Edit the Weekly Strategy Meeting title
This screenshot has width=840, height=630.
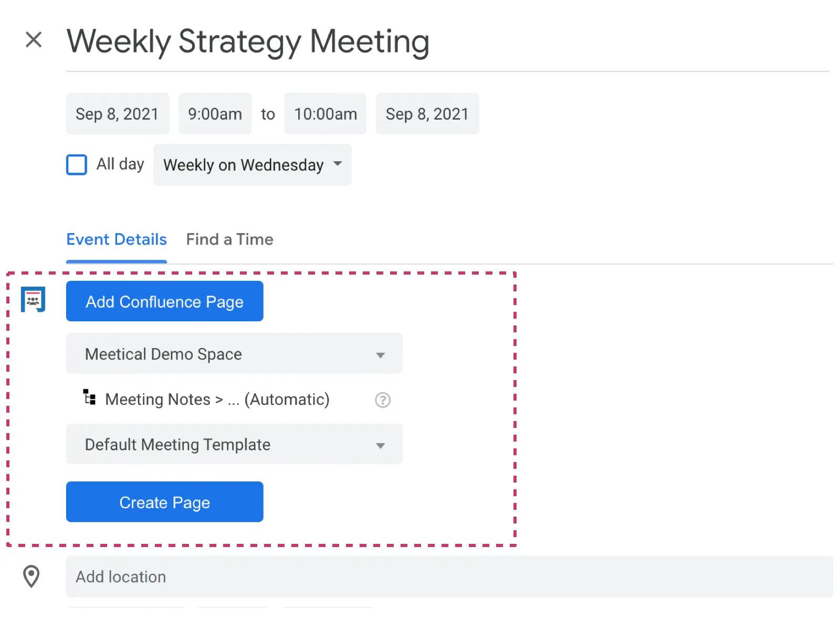click(248, 41)
